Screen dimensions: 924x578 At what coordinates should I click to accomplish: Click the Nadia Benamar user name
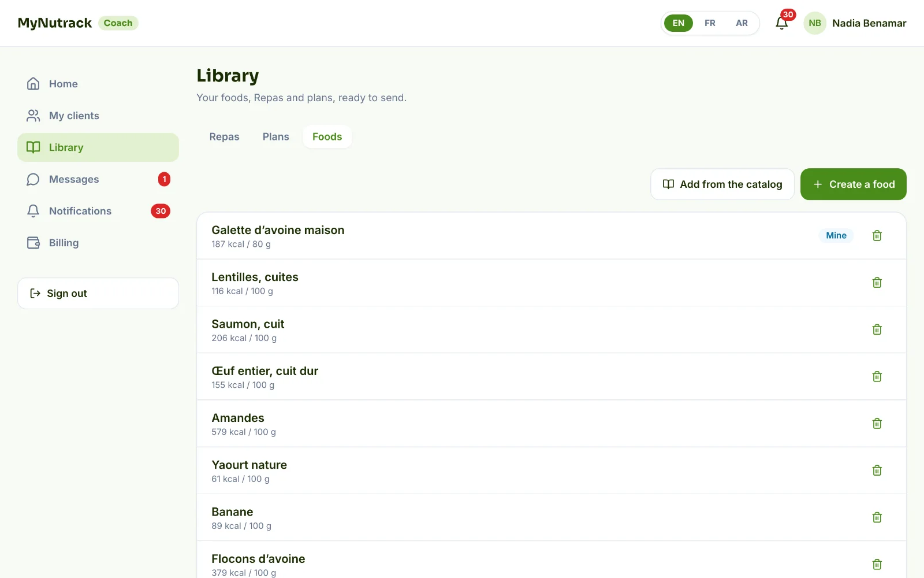869,23
